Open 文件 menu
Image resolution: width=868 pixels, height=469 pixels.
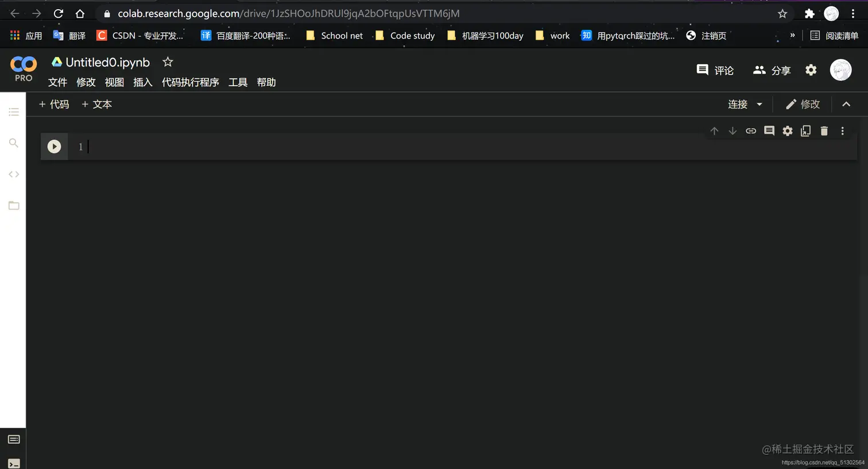tap(57, 82)
